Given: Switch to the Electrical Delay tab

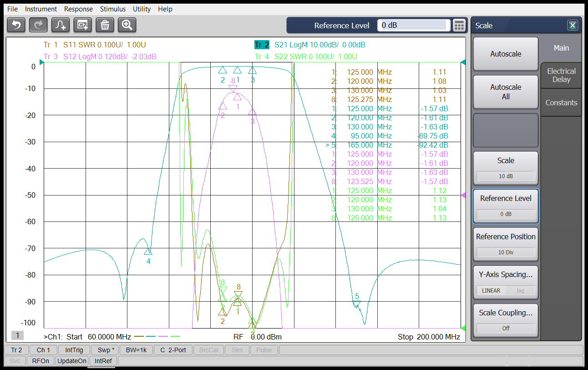Looking at the screenshot, I should [561, 75].
